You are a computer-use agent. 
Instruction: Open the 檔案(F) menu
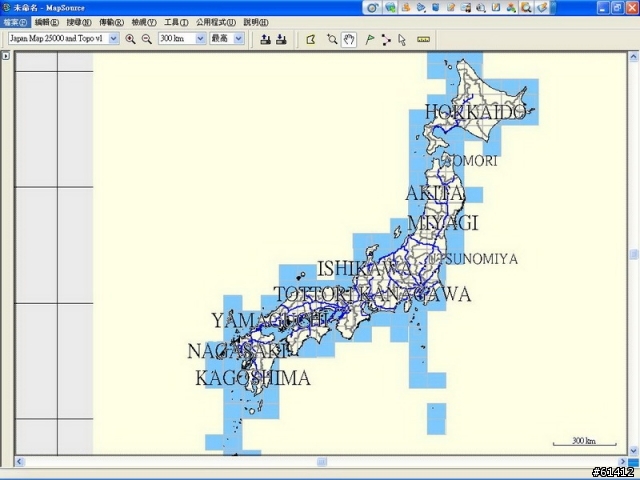[x=15, y=22]
